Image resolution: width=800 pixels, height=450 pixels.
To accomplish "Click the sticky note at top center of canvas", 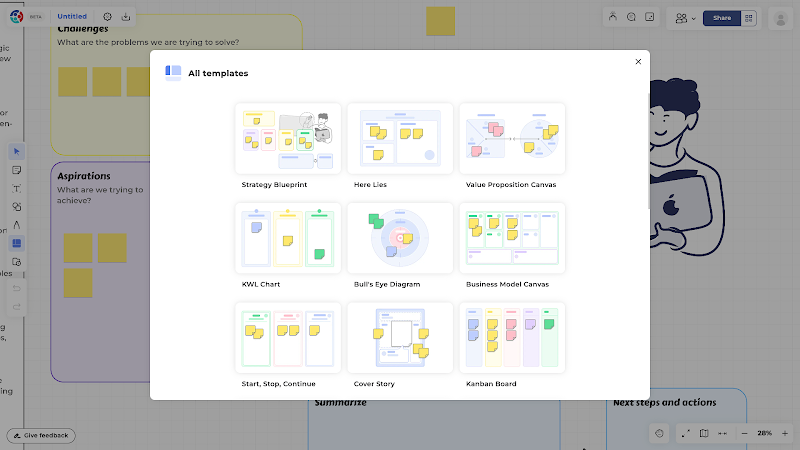I will click(x=440, y=21).
